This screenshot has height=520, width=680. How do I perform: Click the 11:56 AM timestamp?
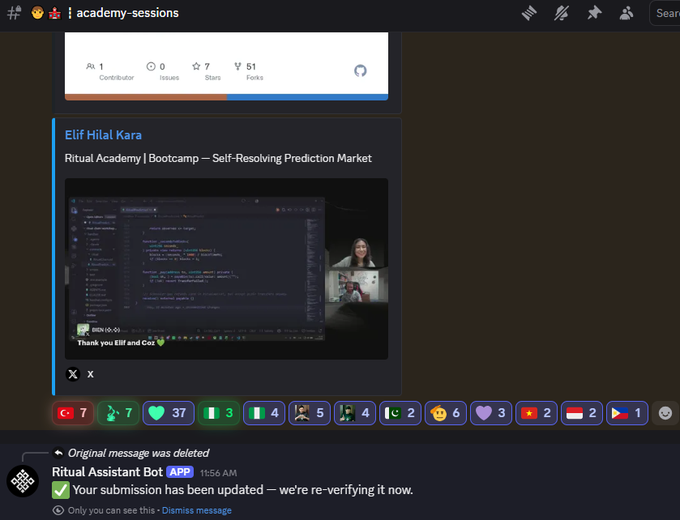tap(219, 473)
